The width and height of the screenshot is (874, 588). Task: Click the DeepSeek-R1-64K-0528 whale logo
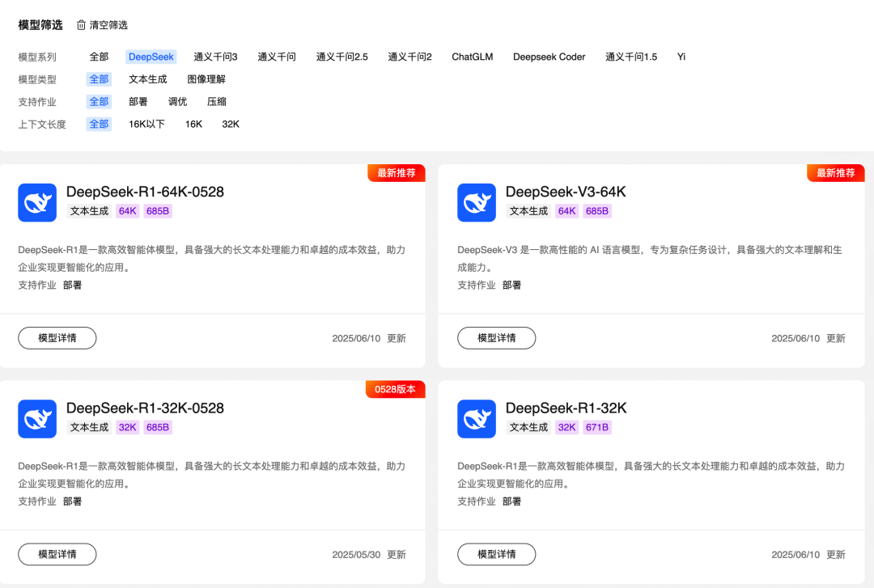point(37,203)
